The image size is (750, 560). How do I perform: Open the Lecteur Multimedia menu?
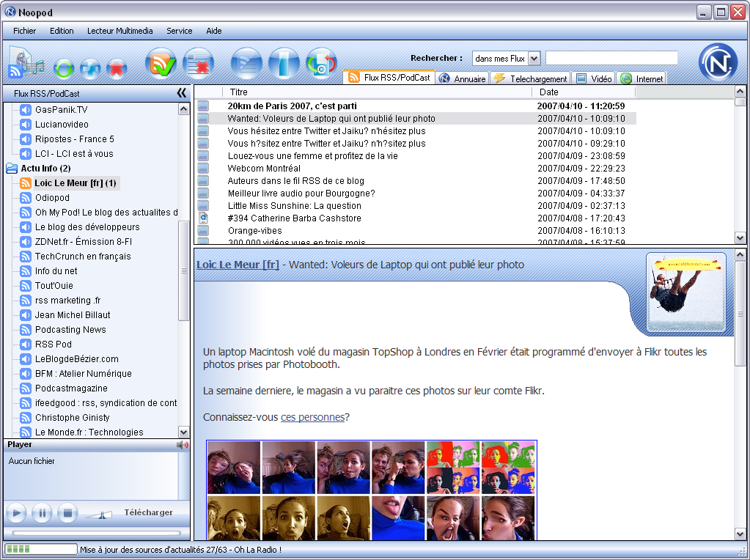tap(120, 31)
